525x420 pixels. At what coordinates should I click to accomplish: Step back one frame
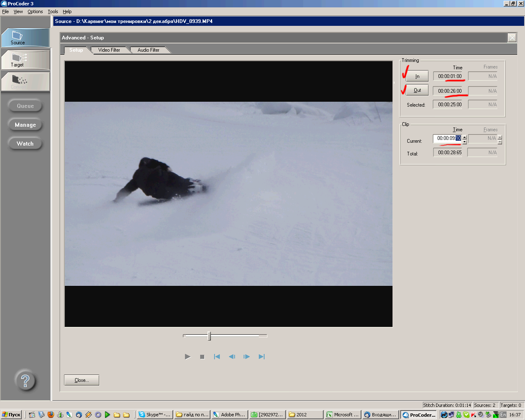coord(232,357)
